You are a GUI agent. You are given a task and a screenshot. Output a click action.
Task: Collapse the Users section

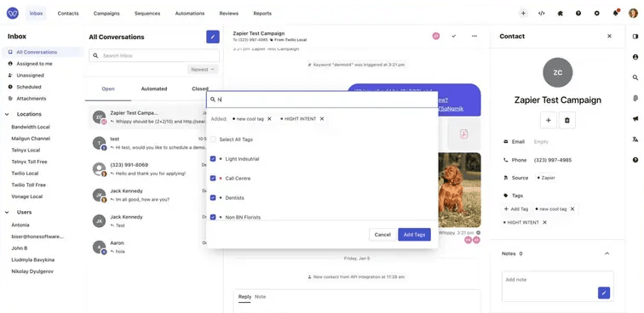pos(7,212)
